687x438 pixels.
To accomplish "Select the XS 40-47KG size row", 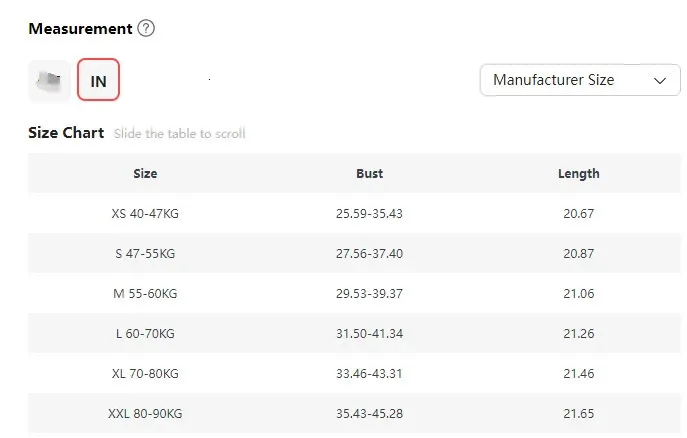I will (145, 213).
